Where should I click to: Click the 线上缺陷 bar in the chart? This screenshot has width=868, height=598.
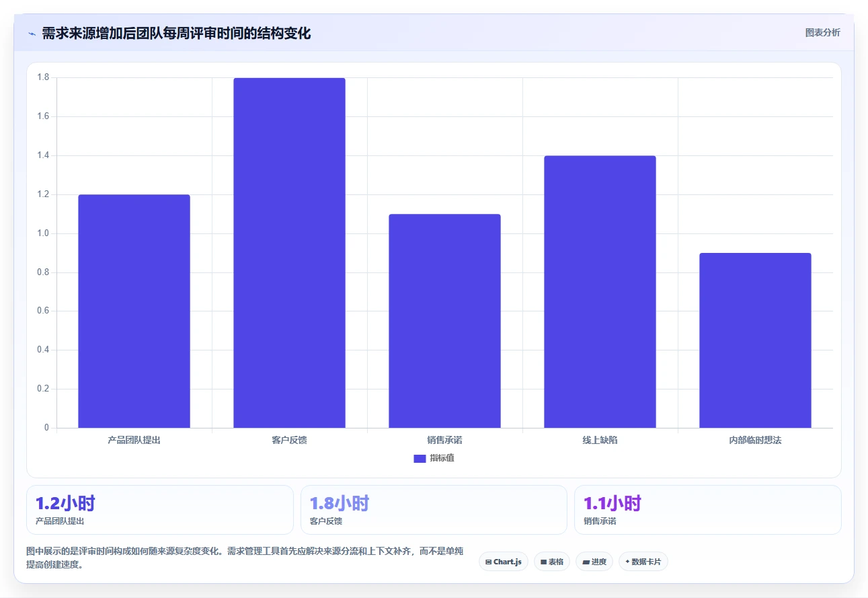coord(600,291)
